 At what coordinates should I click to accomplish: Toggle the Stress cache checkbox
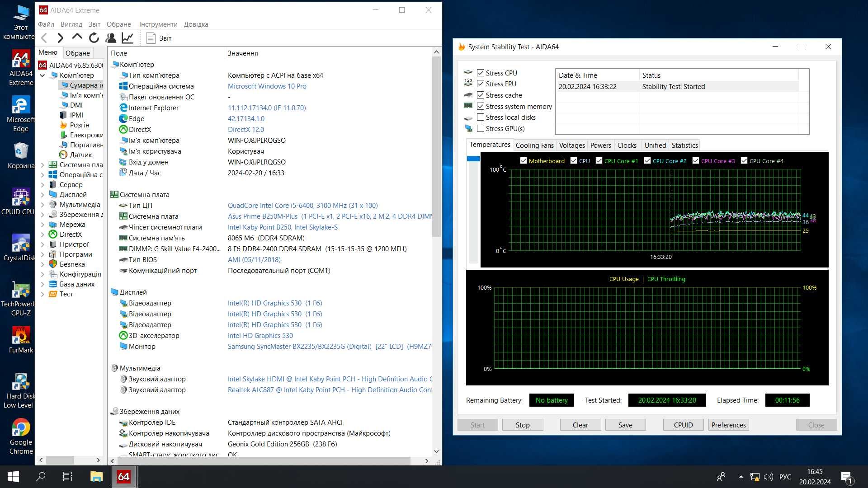click(481, 95)
